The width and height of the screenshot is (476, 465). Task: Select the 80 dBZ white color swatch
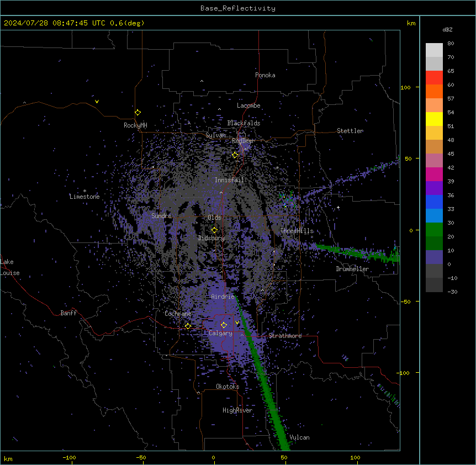click(434, 50)
